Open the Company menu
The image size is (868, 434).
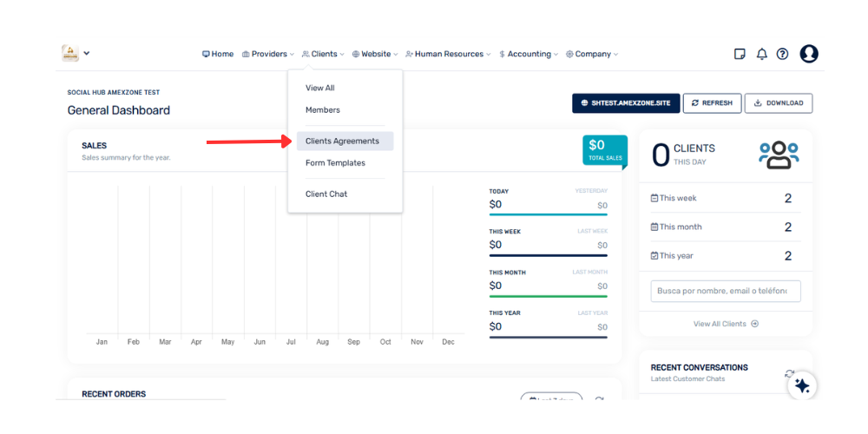[x=592, y=54]
